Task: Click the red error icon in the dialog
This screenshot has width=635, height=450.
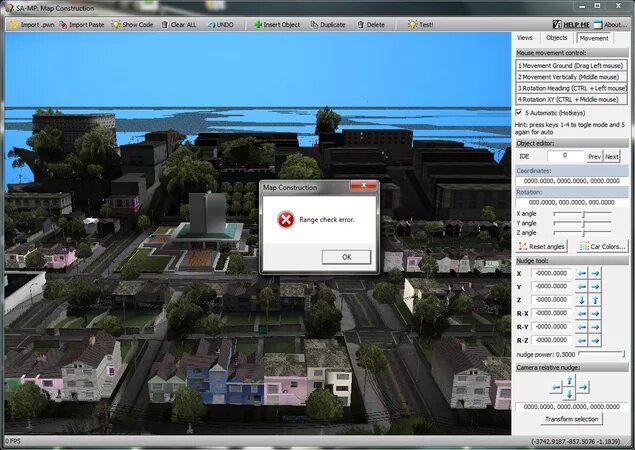Action: pos(286,220)
